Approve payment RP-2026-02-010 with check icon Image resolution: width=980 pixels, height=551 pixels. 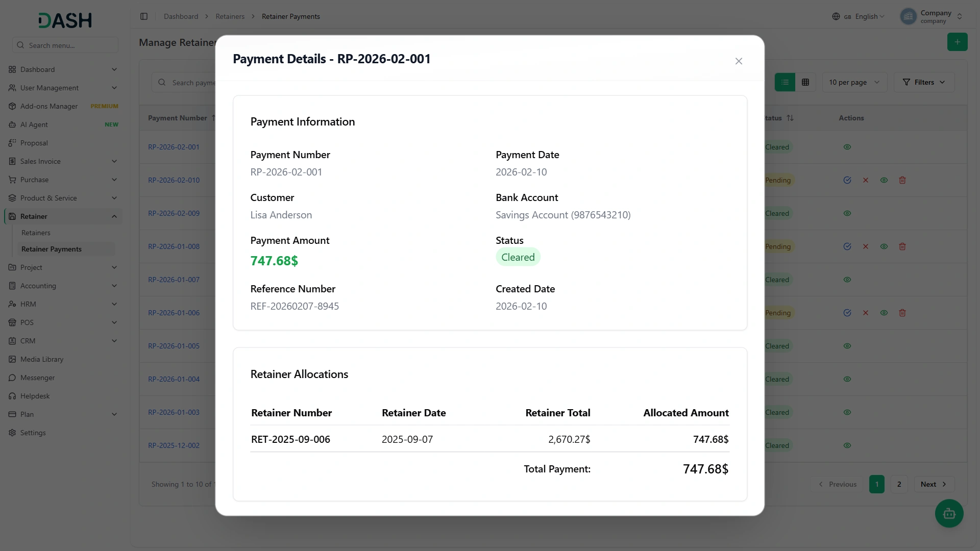pos(847,180)
